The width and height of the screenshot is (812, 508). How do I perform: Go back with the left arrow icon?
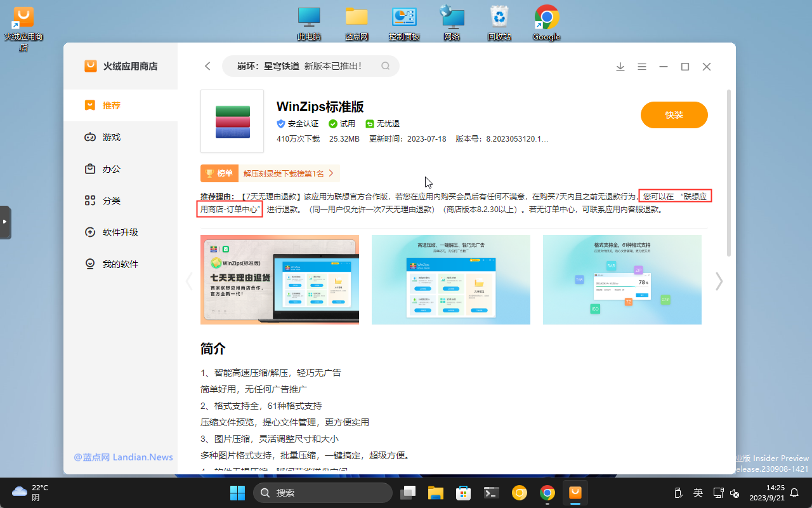[207, 66]
